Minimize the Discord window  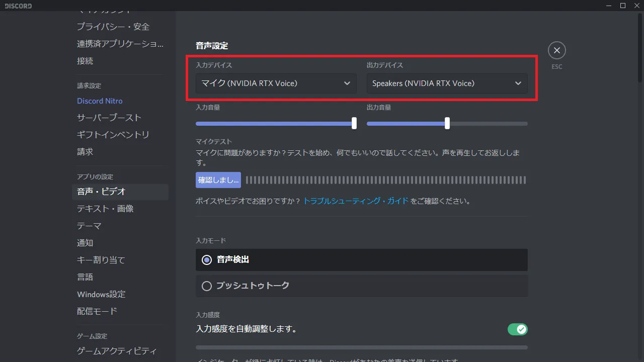[x=609, y=6]
